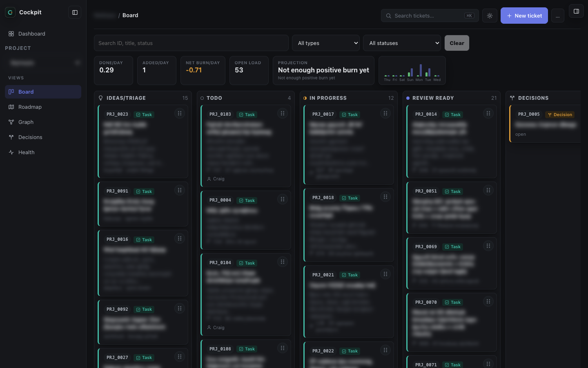Click the Decision badge on PRJ_D005
This screenshot has height=368, width=588.
(560, 115)
